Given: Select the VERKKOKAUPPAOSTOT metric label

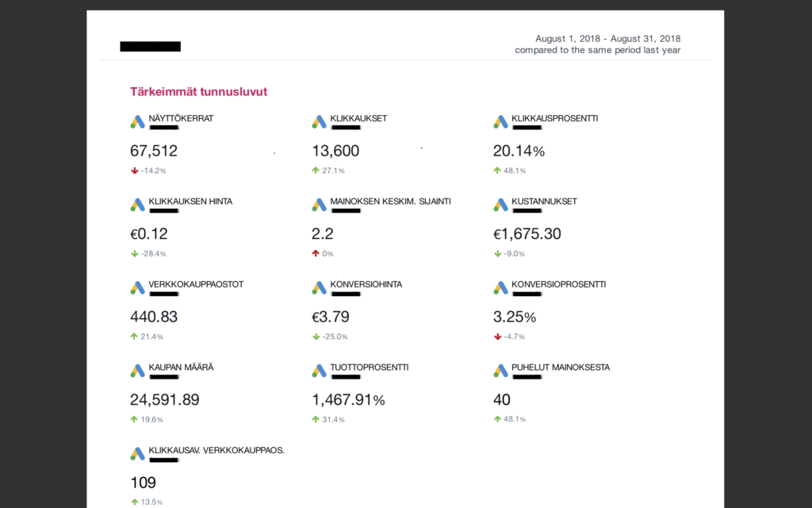Looking at the screenshot, I should [196, 284].
